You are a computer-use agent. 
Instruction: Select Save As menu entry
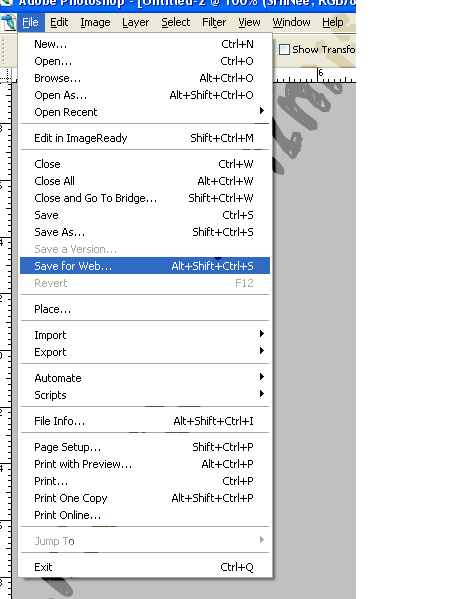point(145,232)
